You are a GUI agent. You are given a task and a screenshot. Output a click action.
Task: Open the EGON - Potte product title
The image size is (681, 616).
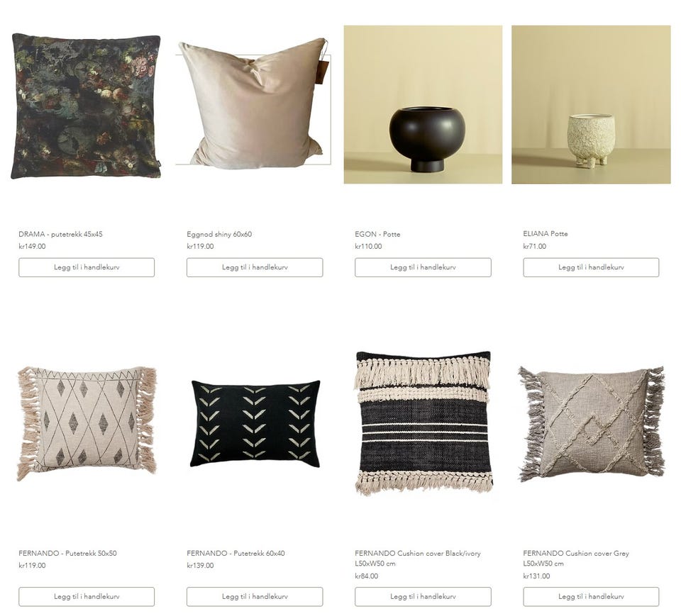coord(377,234)
